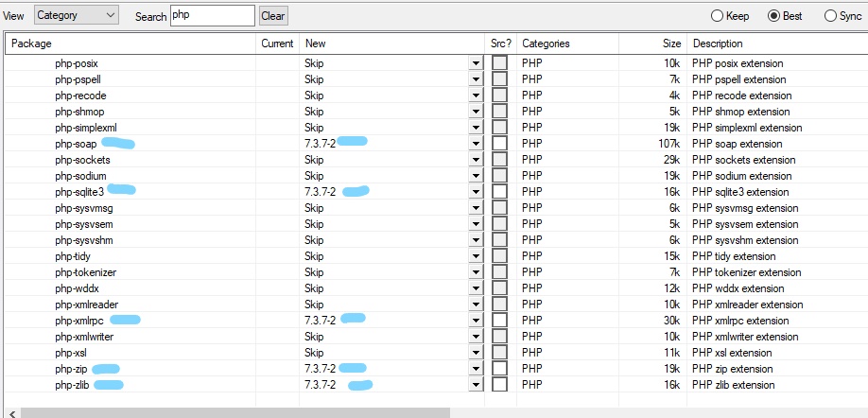Click the Search field containing php
The image size is (868, 418).
coord(213,15)
